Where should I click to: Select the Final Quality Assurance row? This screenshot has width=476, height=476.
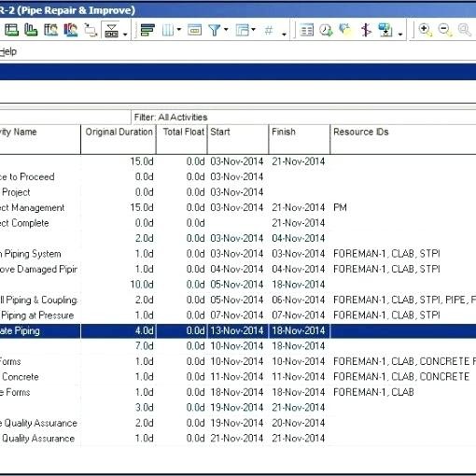click(x=238, y=439)
